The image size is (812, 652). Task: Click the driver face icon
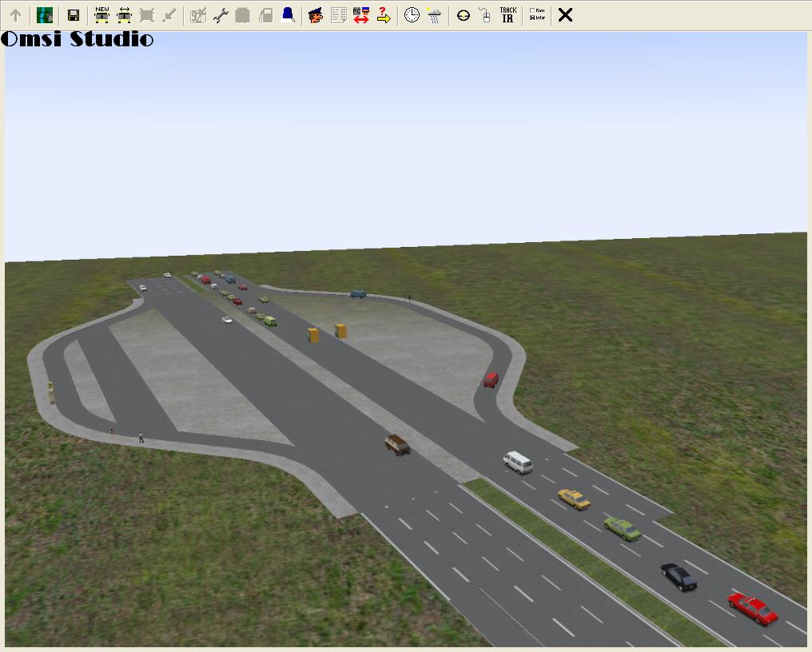point(316,15)
